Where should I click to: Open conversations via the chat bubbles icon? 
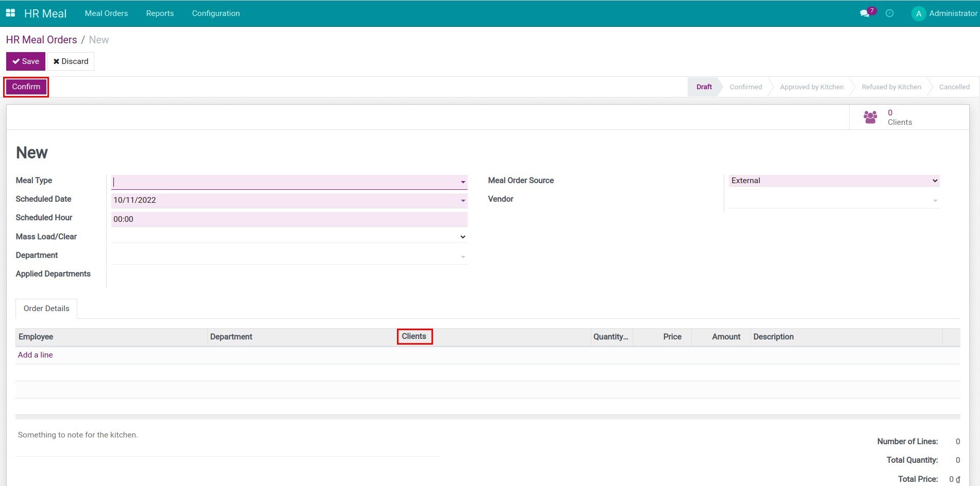pyautogui.click(x=864, y=13)
